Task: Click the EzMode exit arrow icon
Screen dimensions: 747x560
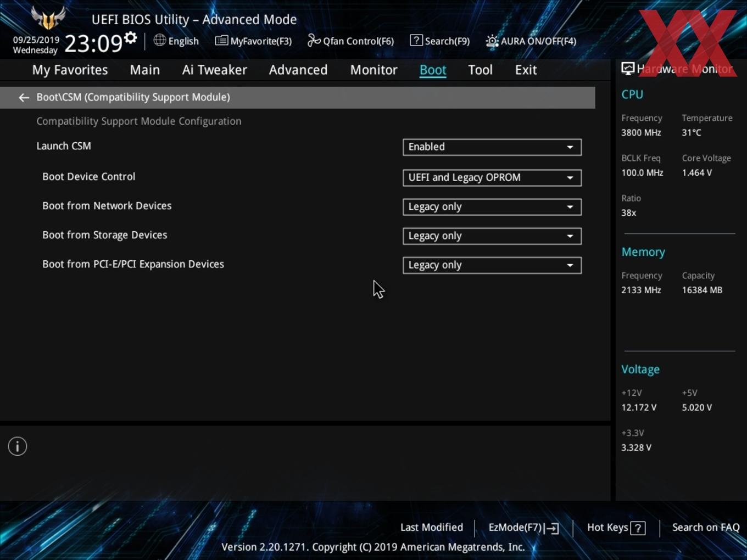Action: point(553,528)
